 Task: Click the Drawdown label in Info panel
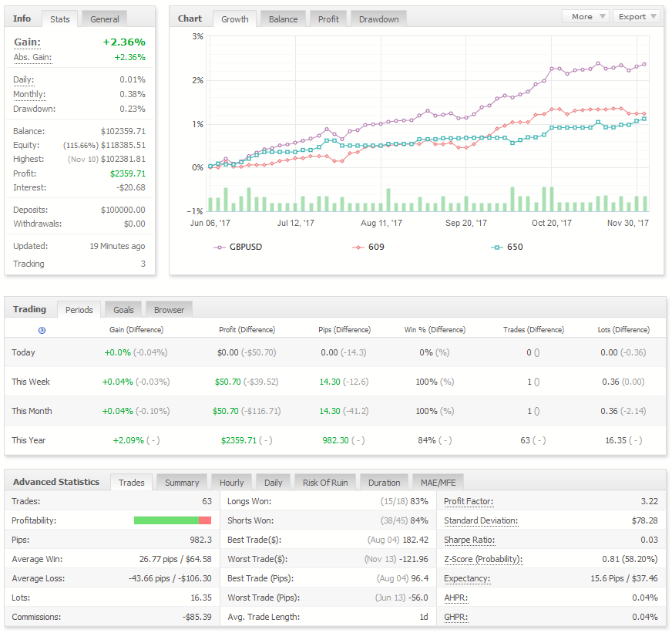tap(34, 109)
